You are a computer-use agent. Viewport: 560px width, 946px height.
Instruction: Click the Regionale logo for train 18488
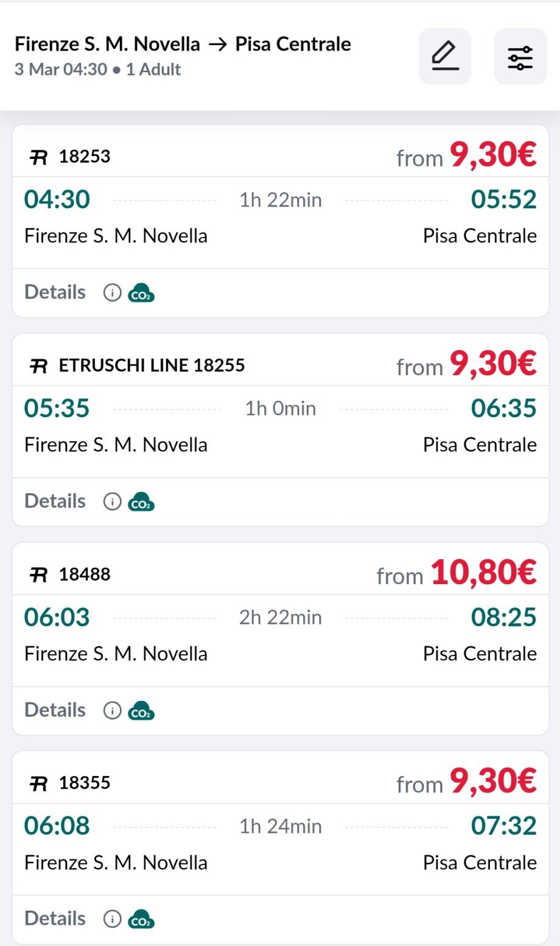coord(38,574)
